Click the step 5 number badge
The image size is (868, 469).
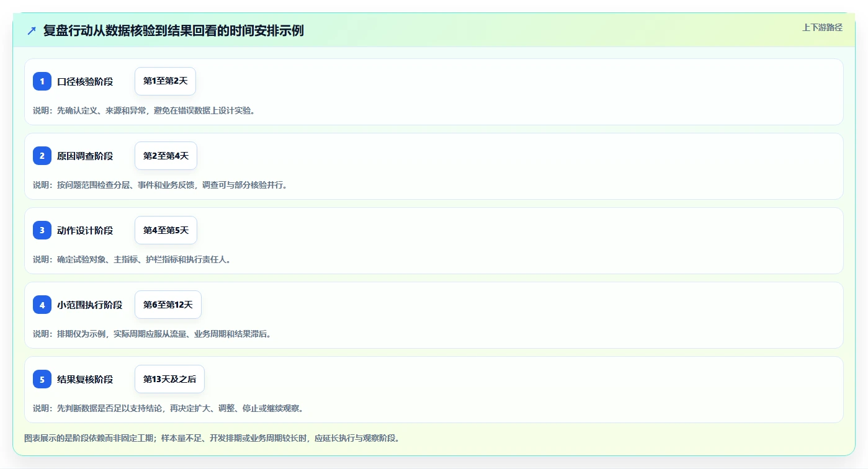point(42,379)
